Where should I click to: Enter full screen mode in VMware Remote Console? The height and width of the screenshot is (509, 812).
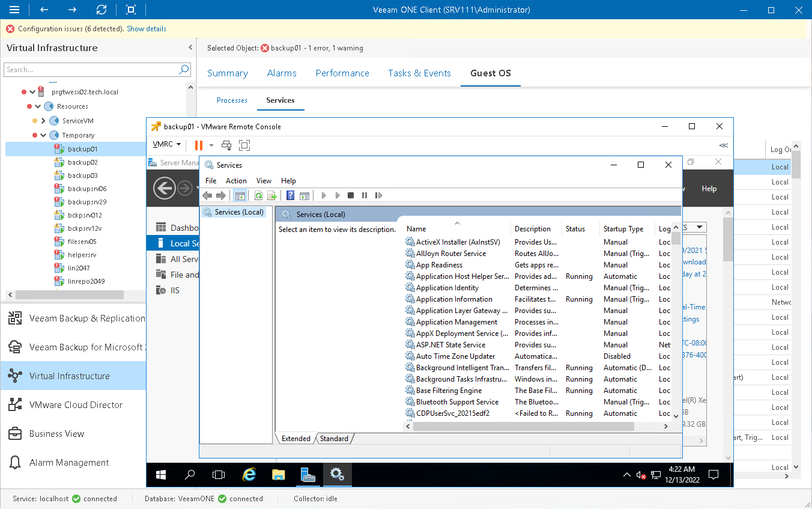[x=243, y=145]
